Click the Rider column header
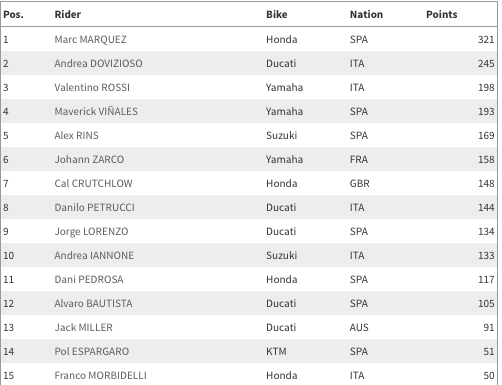The width and height of the screenshot is (502, 385). click(68, 14)
